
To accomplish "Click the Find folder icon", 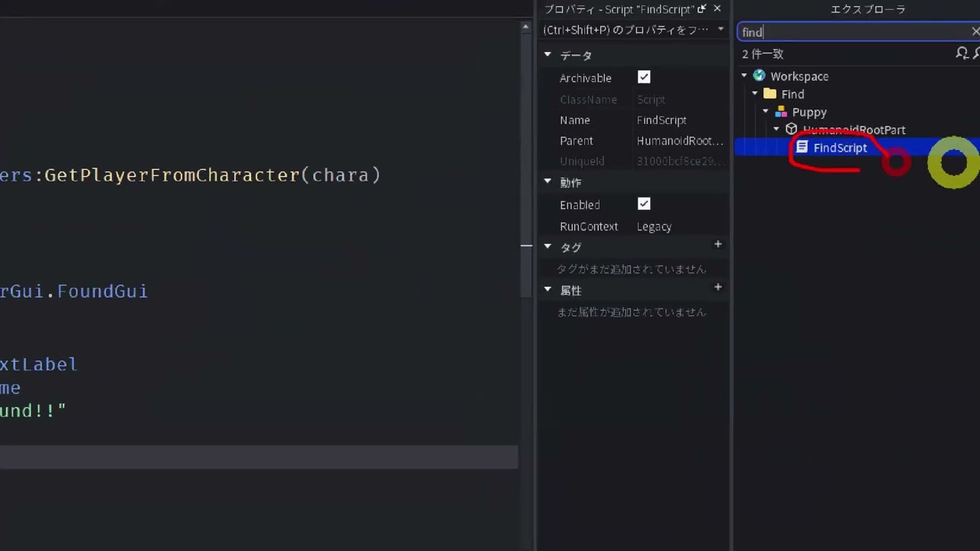I will coord(770,94).
